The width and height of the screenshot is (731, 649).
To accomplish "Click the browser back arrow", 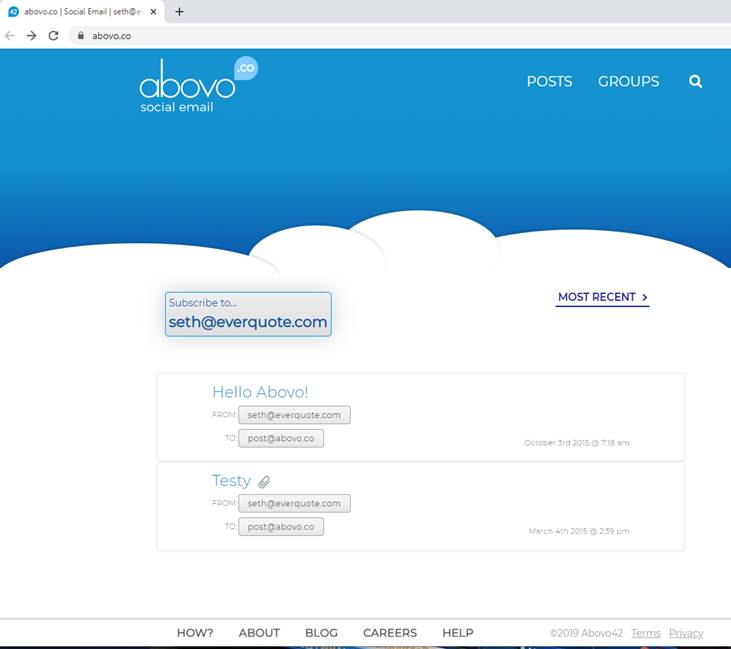I will (10, 35).
